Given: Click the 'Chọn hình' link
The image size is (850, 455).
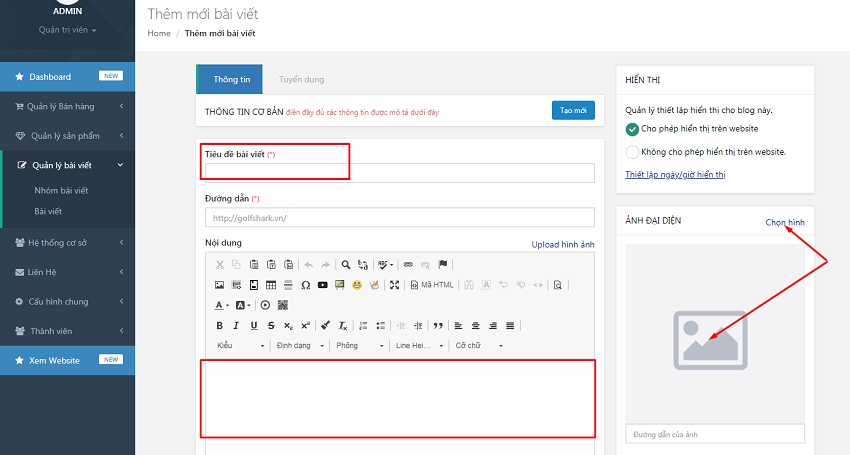Looking at the screenshot, I should [x=784, y=222].
